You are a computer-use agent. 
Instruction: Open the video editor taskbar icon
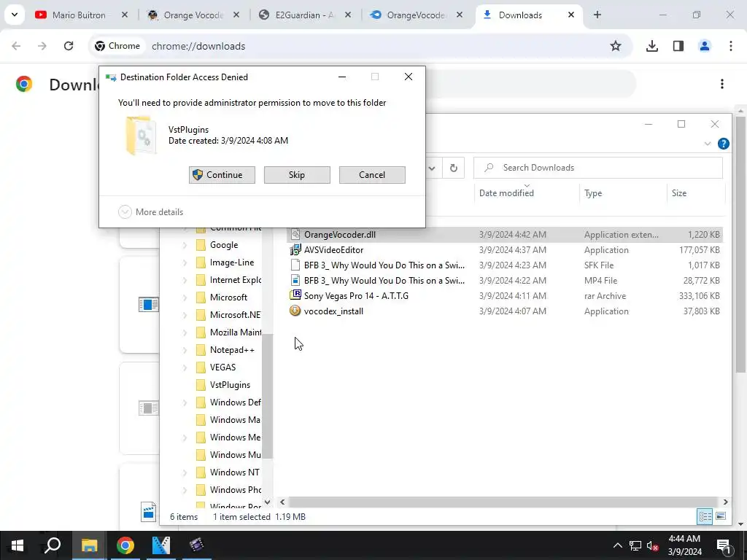coord(196,545)
